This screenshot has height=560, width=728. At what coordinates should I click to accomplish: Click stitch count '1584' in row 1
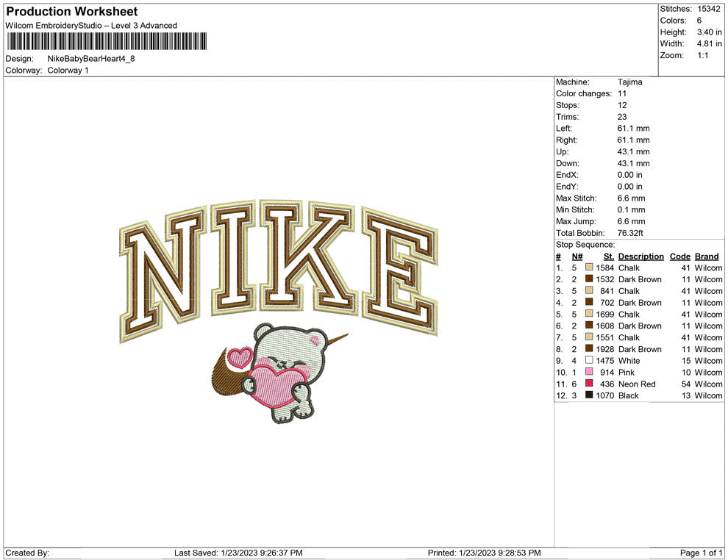point(605,268)
